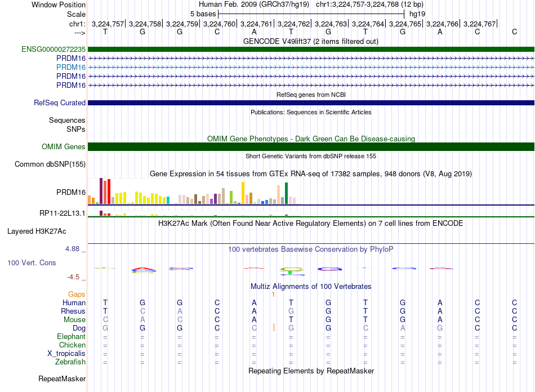
Task: Open the RefSeq genes from NCBI title
Action: tap(311, 95)
